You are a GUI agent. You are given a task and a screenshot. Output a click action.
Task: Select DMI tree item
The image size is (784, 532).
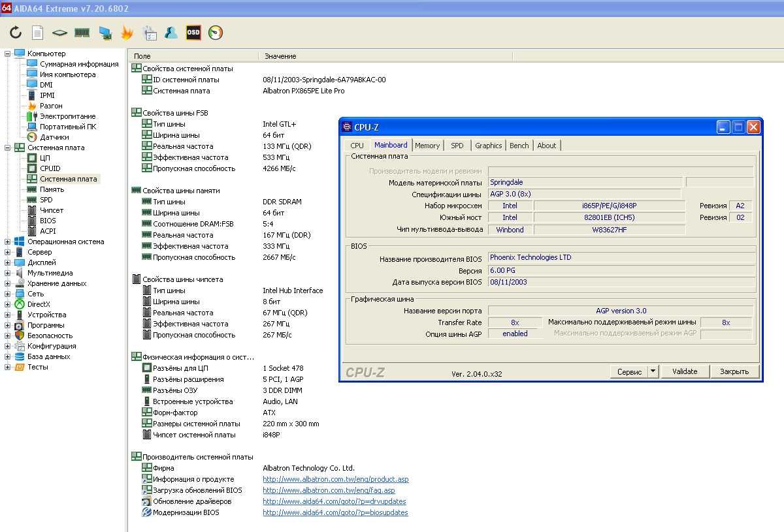tap(46, 85)
